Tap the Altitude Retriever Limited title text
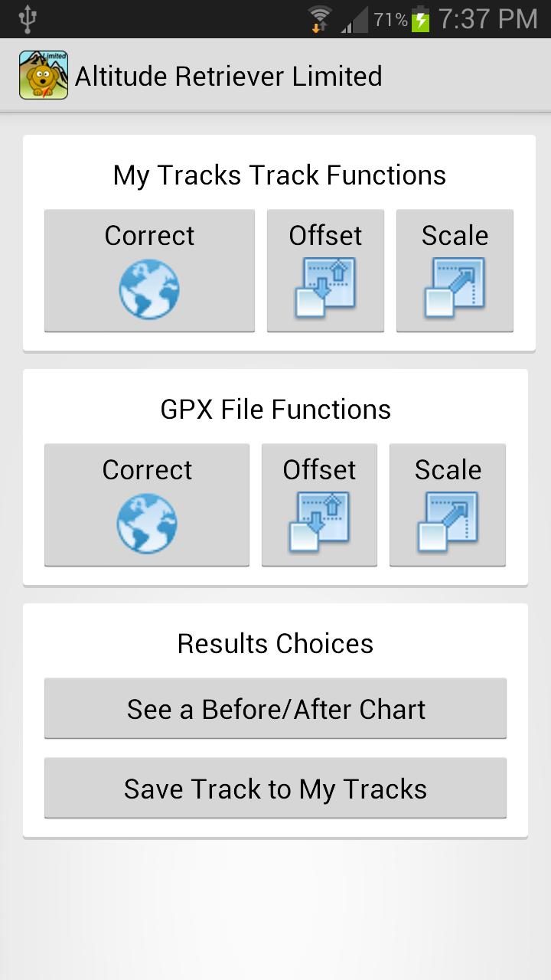The height and width of the screenshot is (980, 551). 228,77
